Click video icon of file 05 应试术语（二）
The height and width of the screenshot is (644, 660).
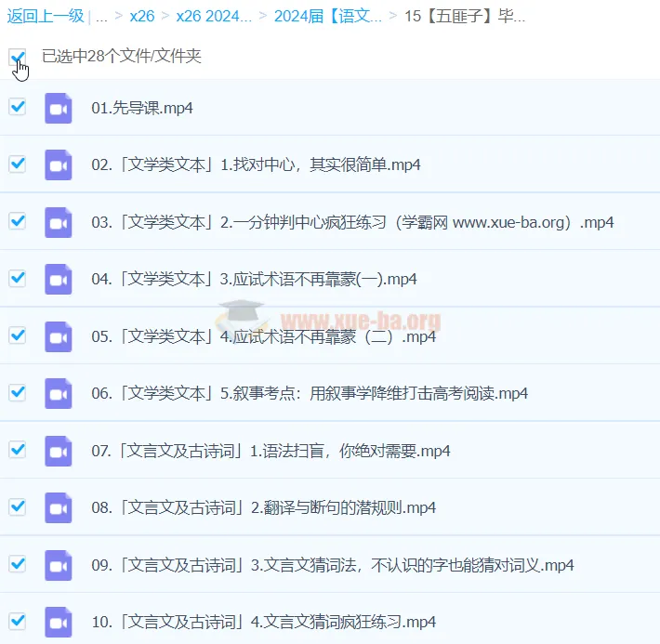tap(59, 336)
